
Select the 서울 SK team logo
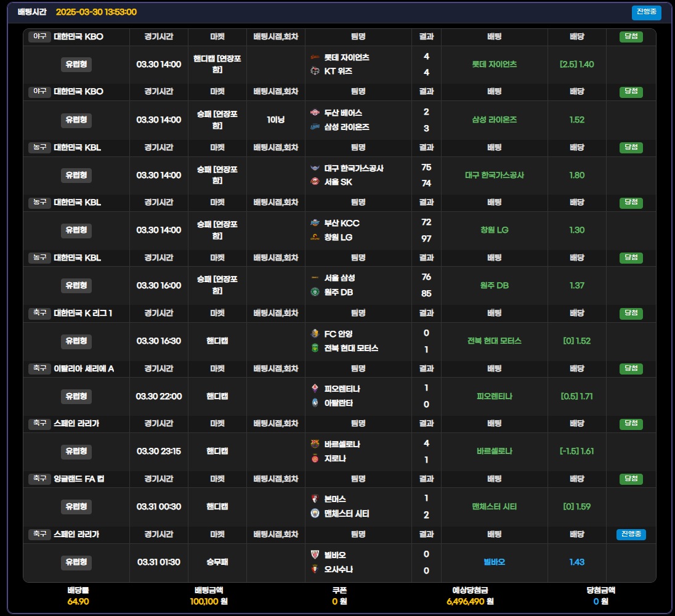click(315, 182)
